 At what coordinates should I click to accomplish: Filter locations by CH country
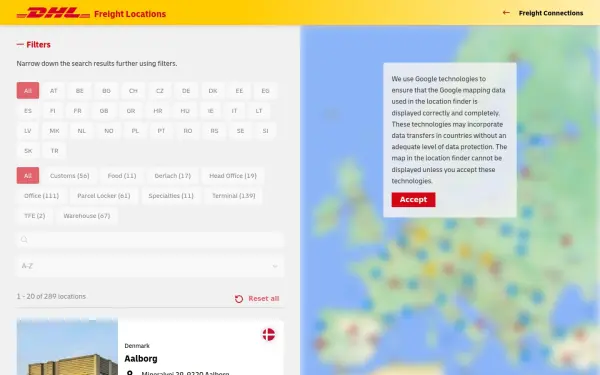(x=133, y=91)
